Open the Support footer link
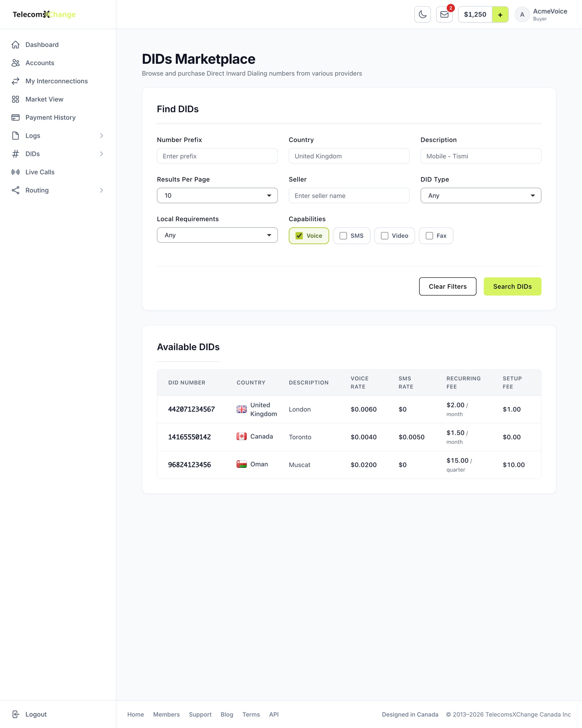 tap(200, 715)
